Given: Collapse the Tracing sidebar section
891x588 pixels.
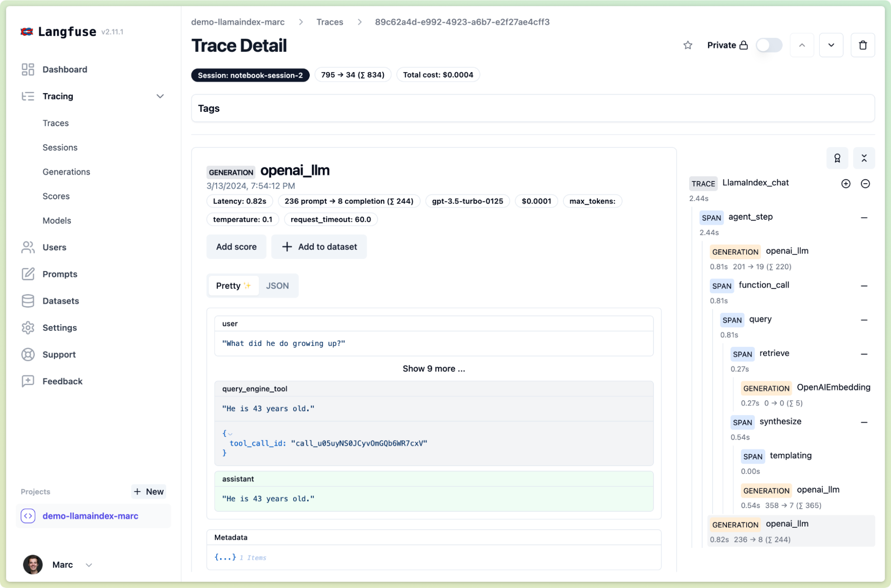Looking at the screenshot, I should [x=160, y=96].
